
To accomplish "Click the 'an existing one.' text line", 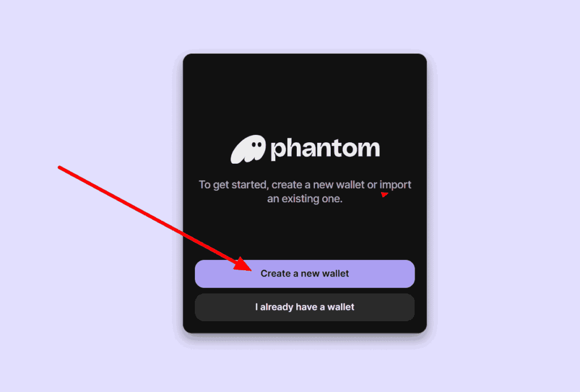I will [305, 199].
